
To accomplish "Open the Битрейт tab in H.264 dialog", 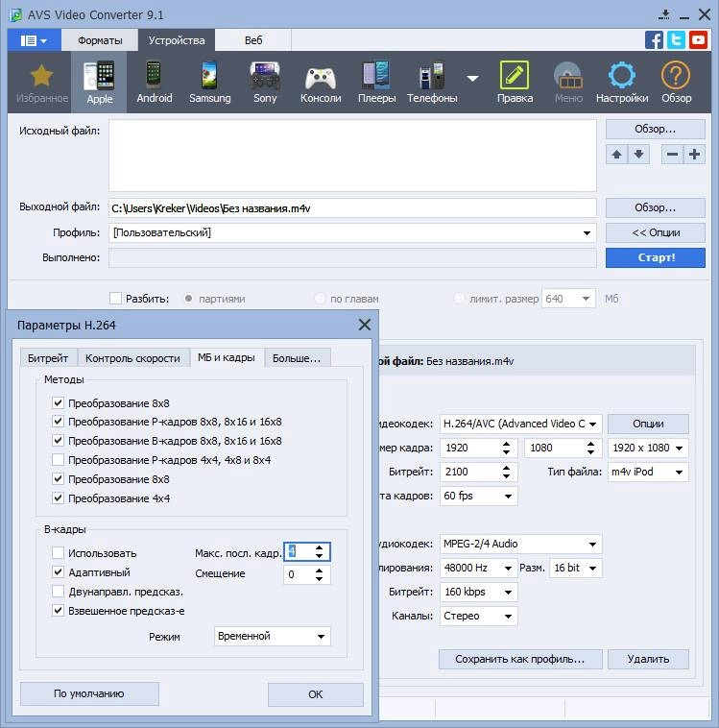I will 48,358.
